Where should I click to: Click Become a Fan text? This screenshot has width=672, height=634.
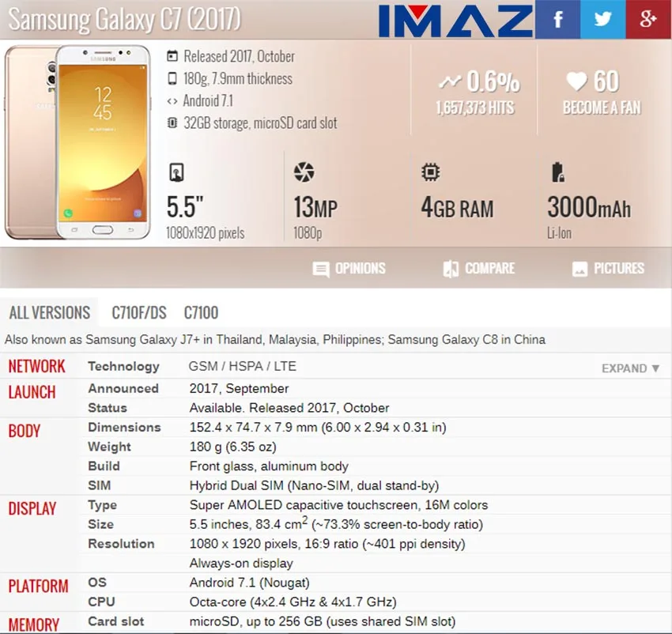(x=602, y=108)
